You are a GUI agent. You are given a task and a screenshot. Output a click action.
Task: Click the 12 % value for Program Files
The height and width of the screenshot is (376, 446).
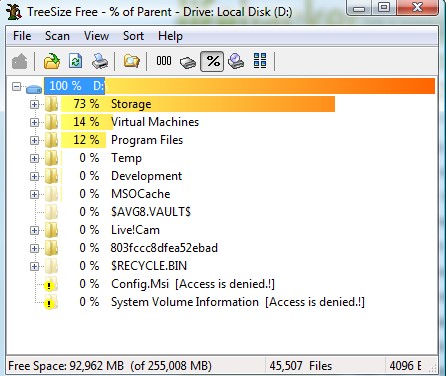86,140
